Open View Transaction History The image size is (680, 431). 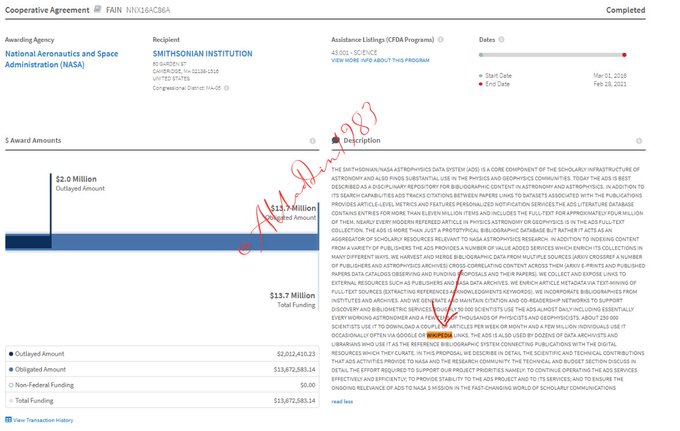click(44, 420)
